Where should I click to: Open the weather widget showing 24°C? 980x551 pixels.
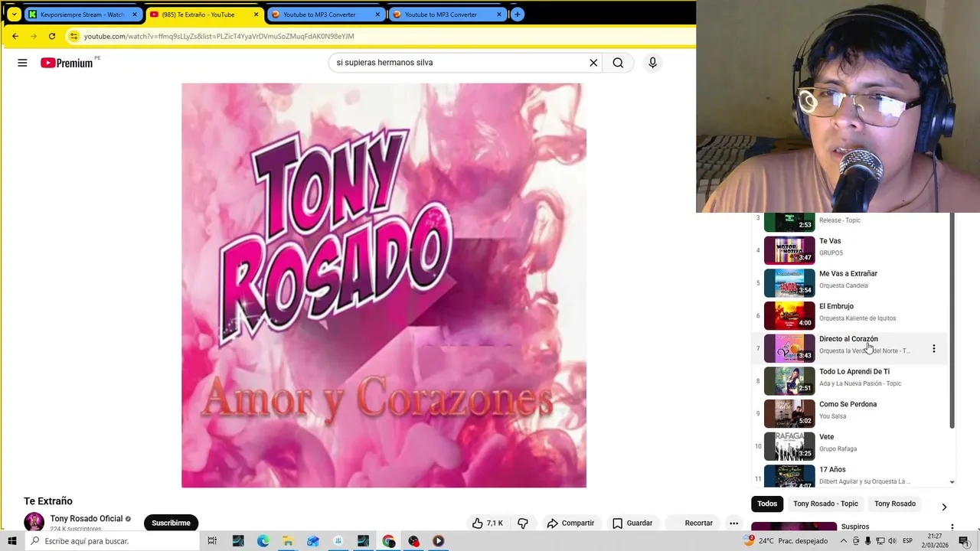point(786,541)
